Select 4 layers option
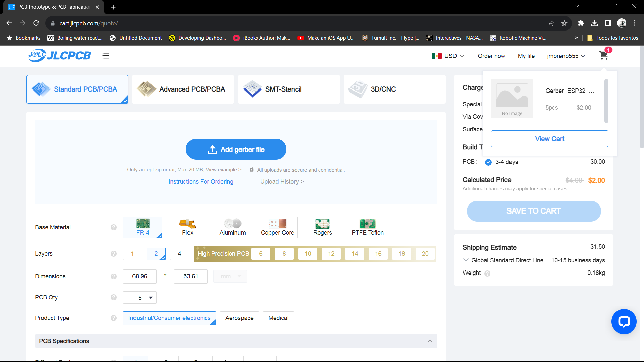The width and height of the screenshot is (644, 362). [x=179, y=254]
